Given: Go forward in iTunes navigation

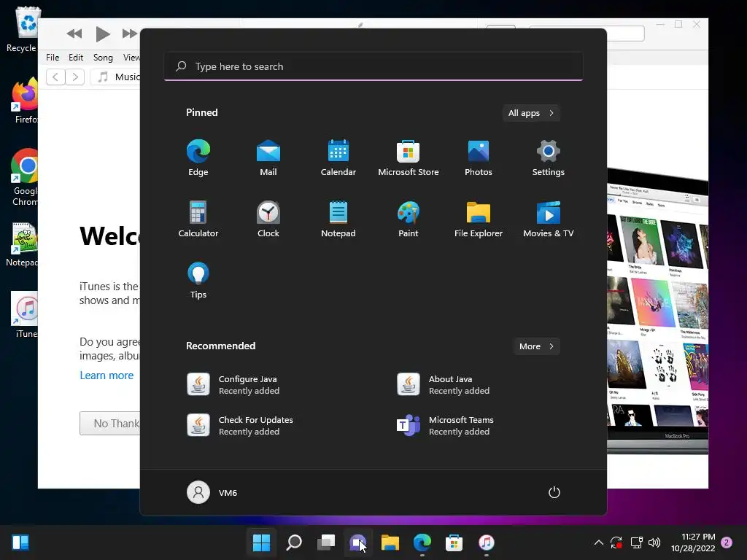Looking at the screenshot, I should coord(75,77).
